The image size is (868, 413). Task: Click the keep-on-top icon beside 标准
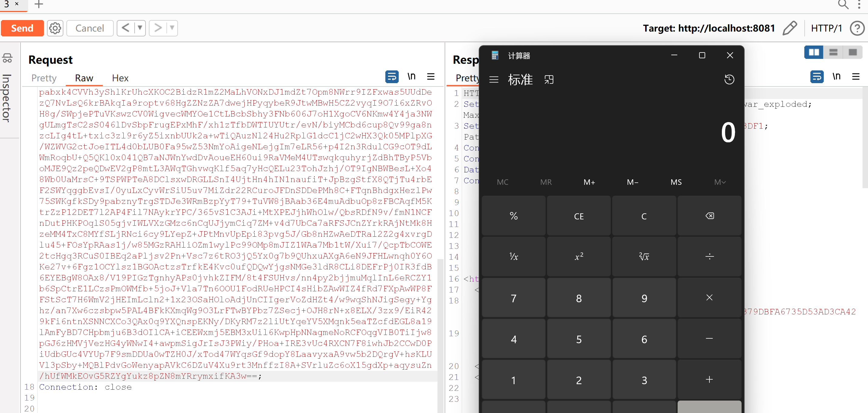[548, 80]
